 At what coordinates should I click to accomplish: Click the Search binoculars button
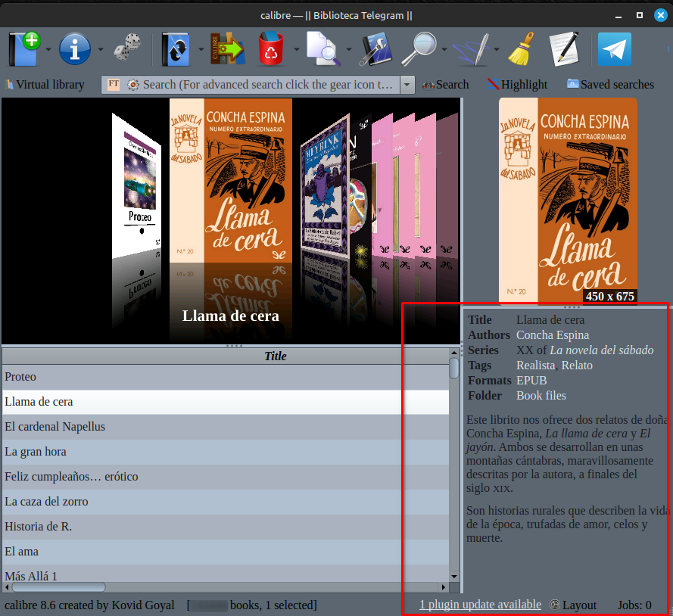pyautogui.click(x=446, y=85)
